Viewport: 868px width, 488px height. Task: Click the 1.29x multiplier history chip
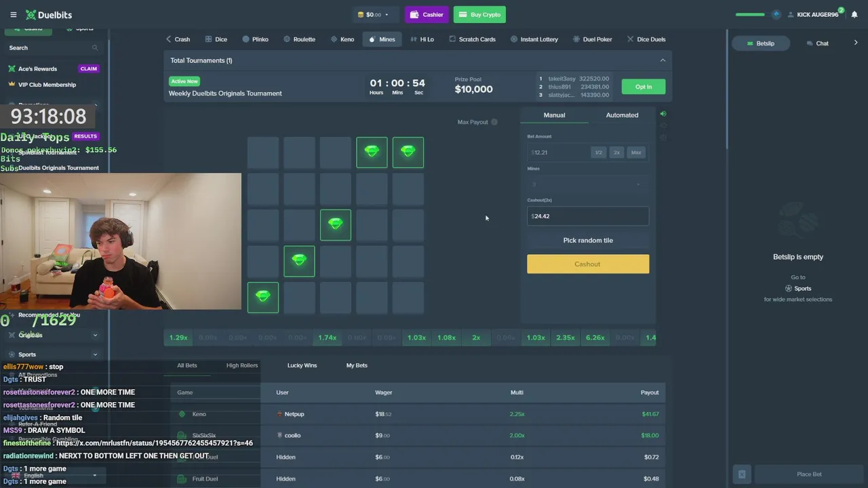(178, 338)
